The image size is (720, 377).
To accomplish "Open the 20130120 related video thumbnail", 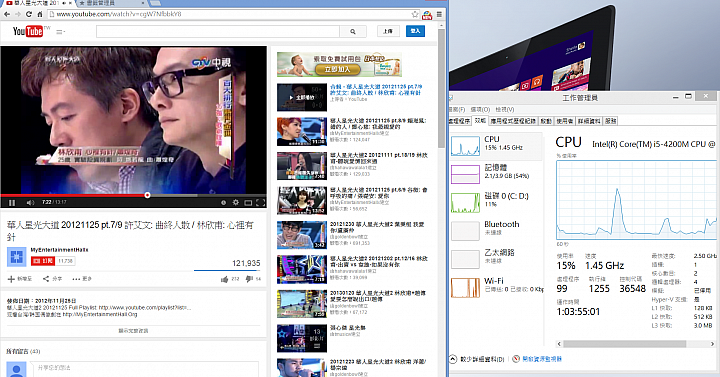I will click(x=302, y=304).
